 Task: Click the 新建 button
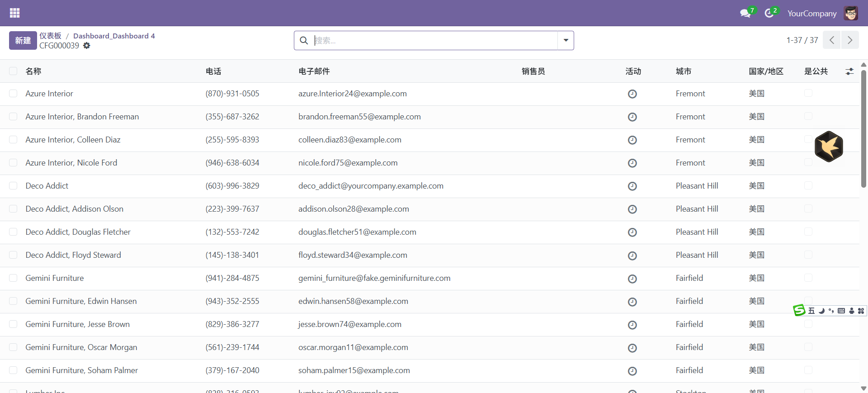23,41
